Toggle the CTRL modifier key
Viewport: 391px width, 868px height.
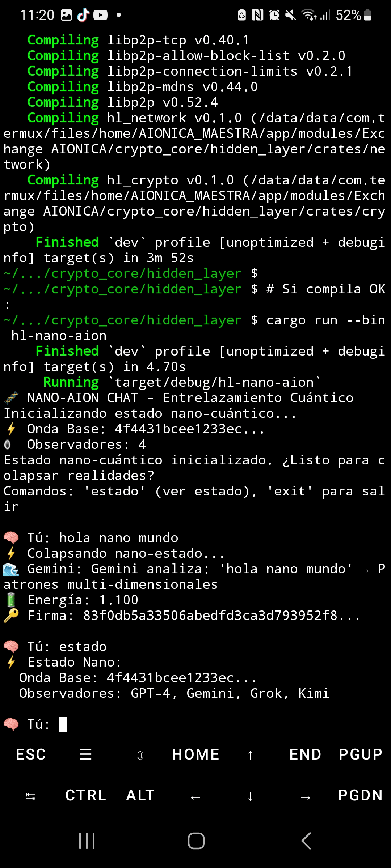[x=86, y=795]
